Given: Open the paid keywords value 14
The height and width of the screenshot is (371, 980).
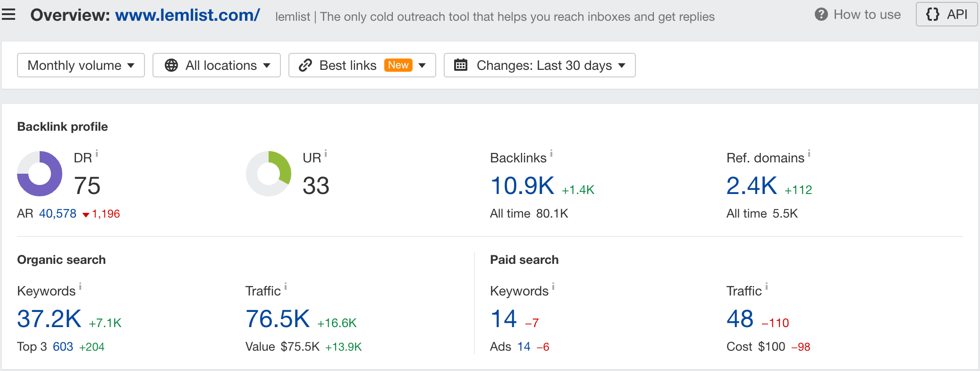Looking at the screenshot, I should click(x=504, y=319).
